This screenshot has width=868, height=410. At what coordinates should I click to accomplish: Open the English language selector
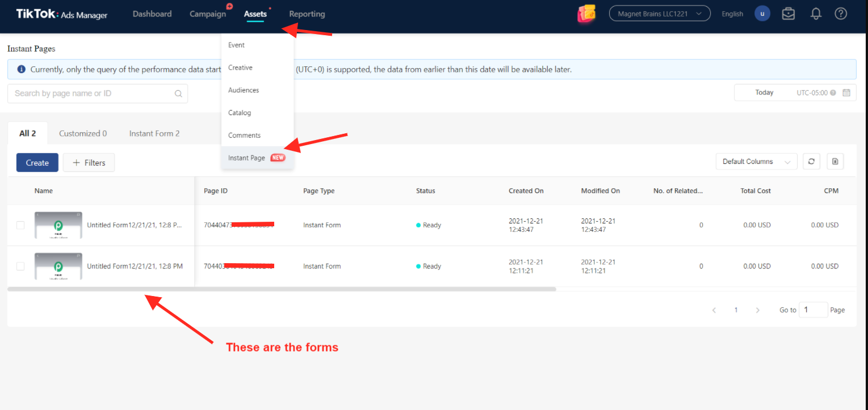click(732, 14)
